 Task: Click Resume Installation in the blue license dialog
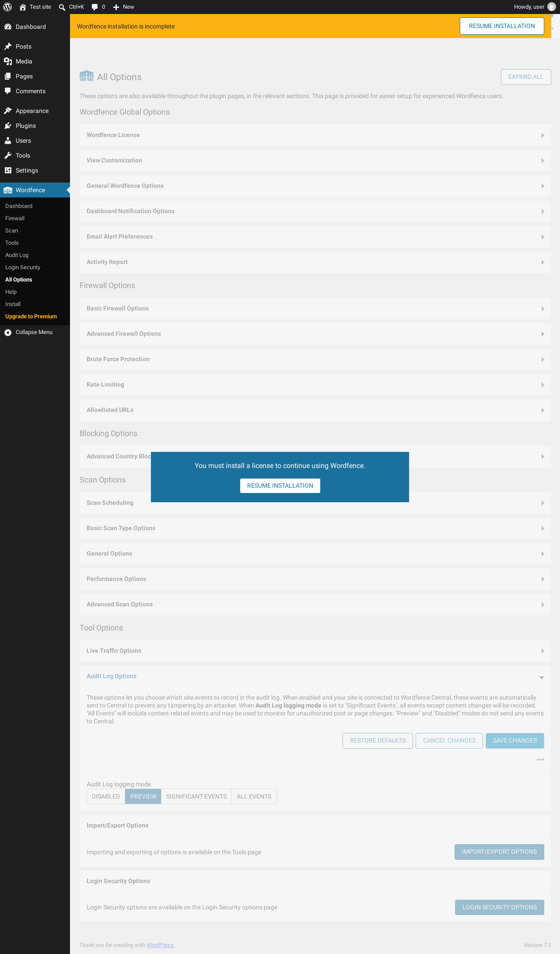pos(280,486)
